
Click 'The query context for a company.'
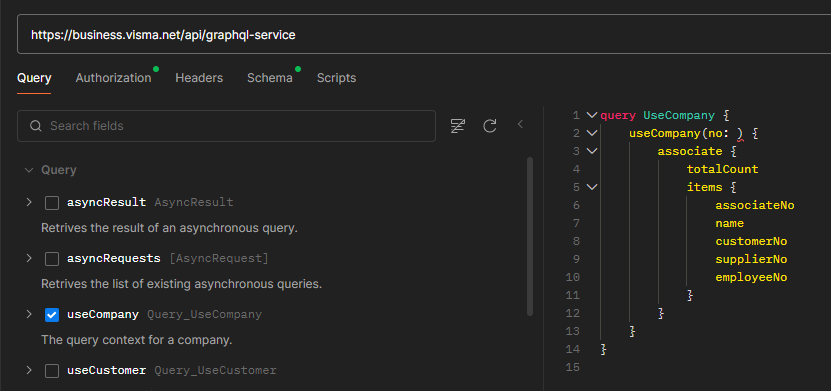click(137, 340)
